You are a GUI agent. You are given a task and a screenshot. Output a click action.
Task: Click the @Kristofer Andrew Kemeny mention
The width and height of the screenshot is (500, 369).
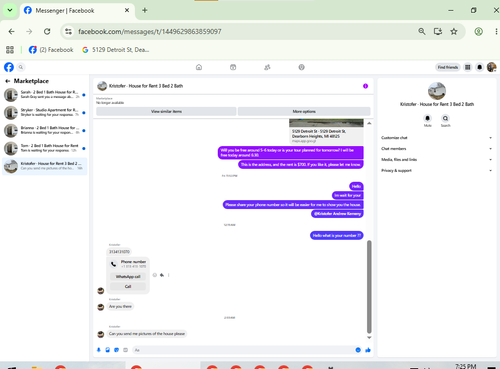click(337, 214)
